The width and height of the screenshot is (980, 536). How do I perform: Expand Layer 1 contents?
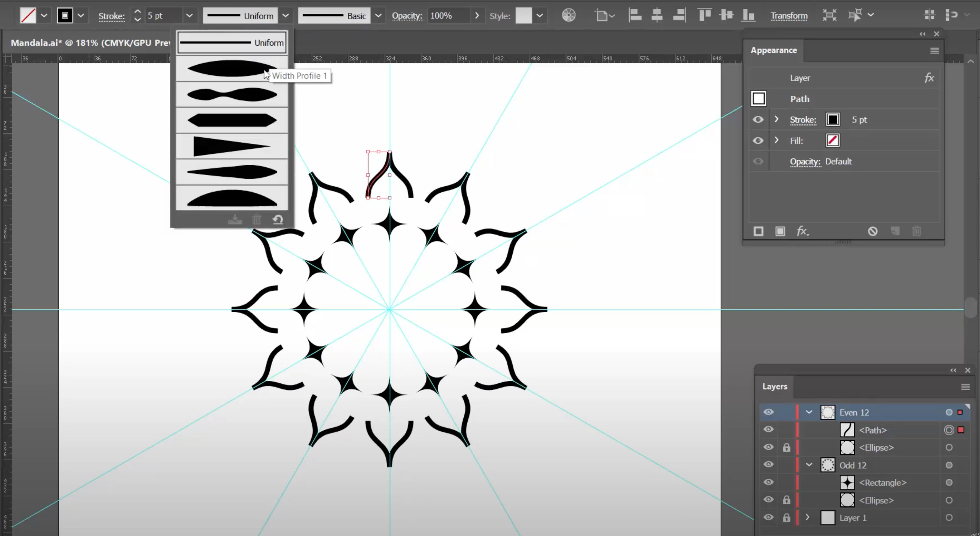pyautogui.click(x=808, y=517)
